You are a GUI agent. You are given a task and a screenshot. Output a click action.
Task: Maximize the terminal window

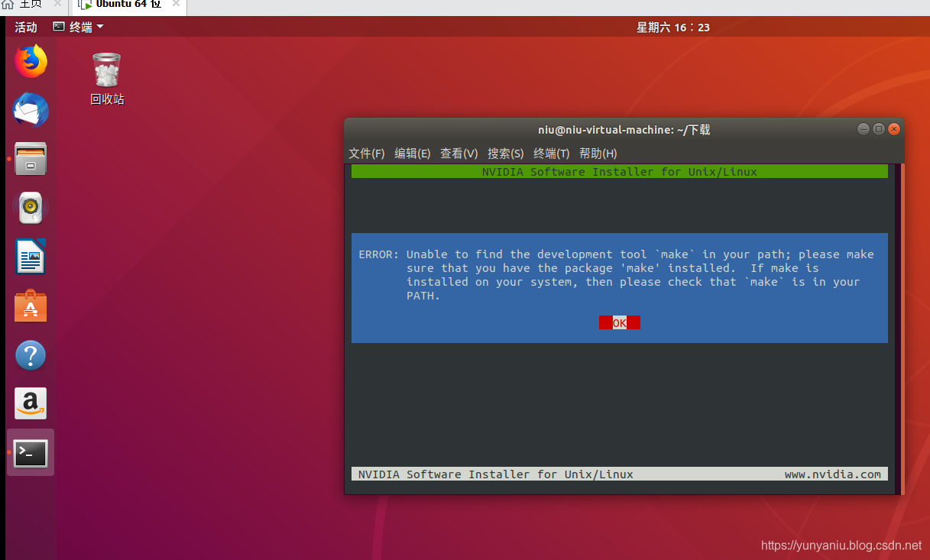point(879,129)
